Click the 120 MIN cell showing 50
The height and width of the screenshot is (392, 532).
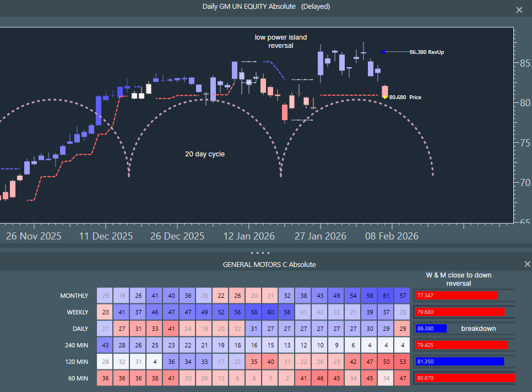pyautogui.click(x=386, y=362)
